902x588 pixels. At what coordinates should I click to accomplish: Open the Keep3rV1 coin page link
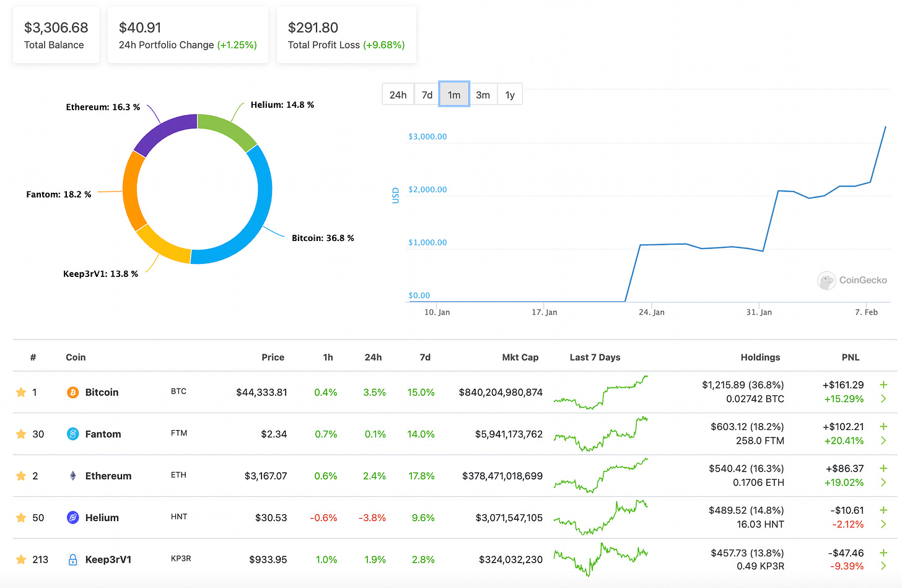coord(108,559)
